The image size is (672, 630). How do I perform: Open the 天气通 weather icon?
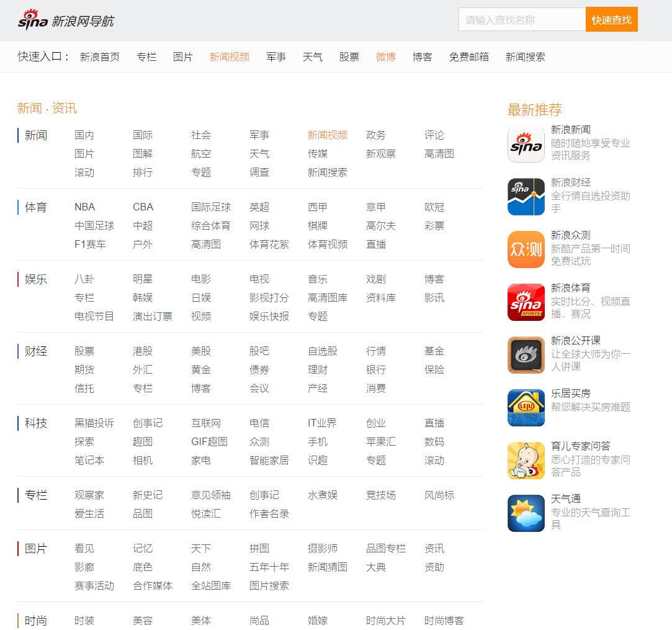coord(526,513)
